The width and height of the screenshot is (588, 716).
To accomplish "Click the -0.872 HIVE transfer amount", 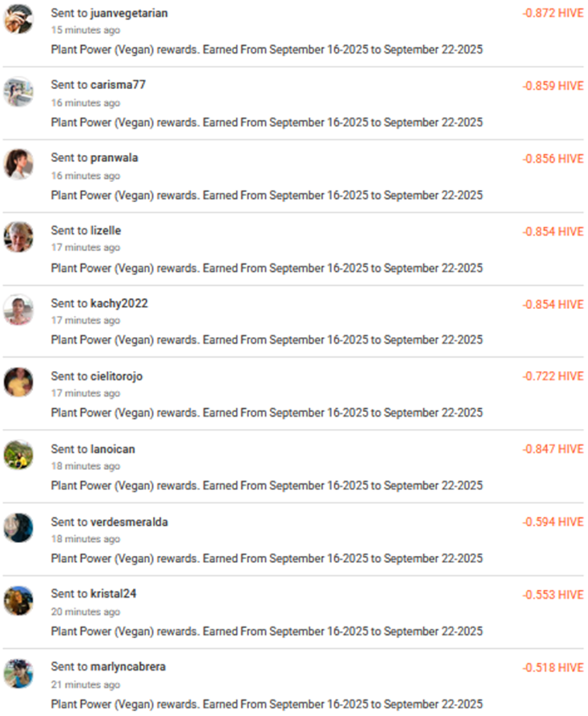I will (x=553, y=13).
